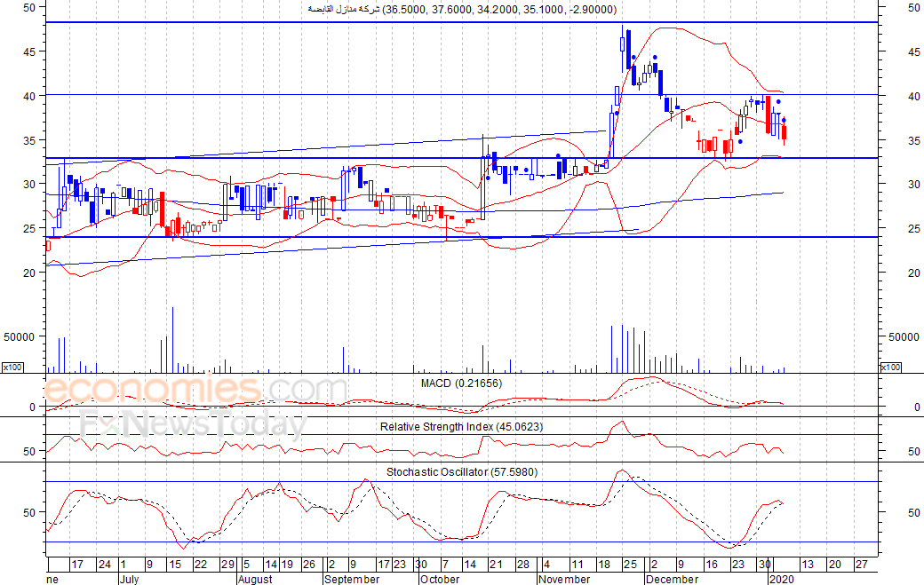Select the August month label on time axis
Screen dimensions: 924x585
point(255,579)
